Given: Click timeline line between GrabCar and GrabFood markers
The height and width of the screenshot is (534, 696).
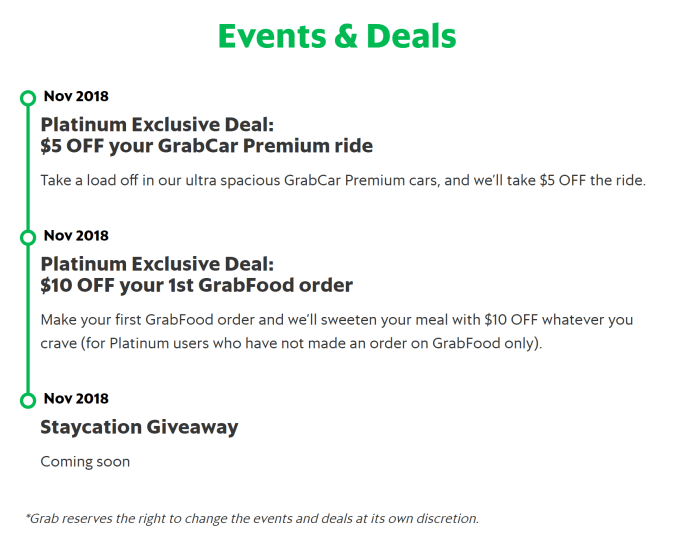Looking at the screenshot, I should pos(28,168).
